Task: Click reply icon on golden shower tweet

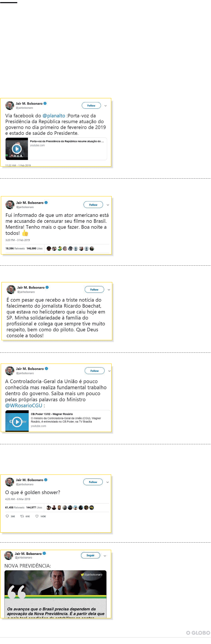Action: click(x=7, y=516)
